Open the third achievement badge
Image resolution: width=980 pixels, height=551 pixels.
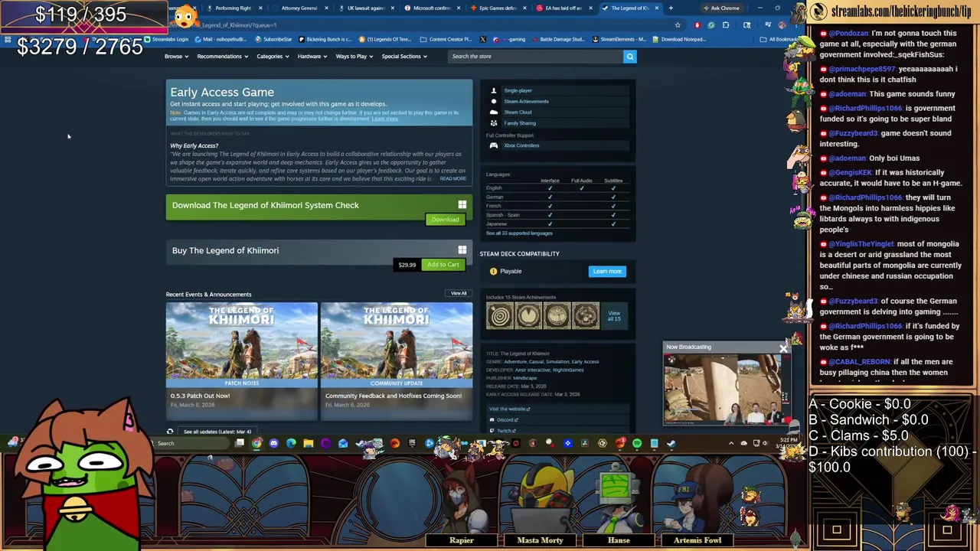pos(557,315)
